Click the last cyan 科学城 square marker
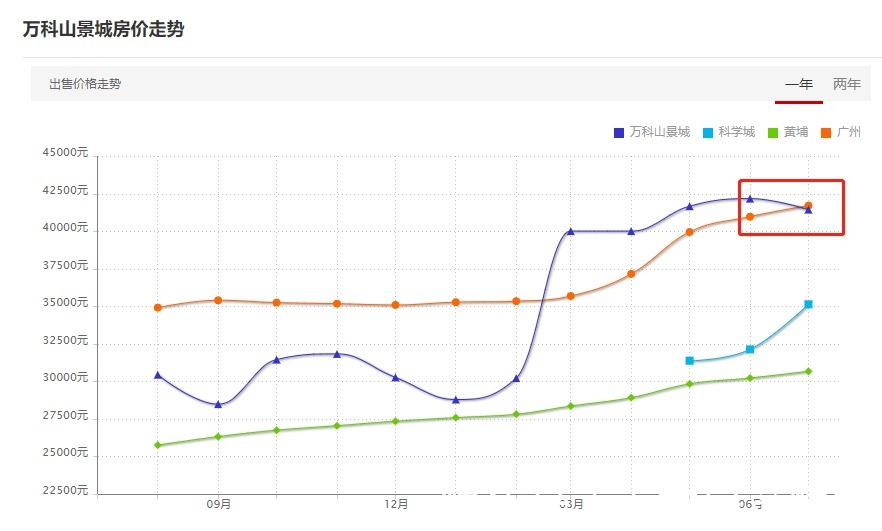This screenshot has width=882, height=531. [x=808, y=304]
